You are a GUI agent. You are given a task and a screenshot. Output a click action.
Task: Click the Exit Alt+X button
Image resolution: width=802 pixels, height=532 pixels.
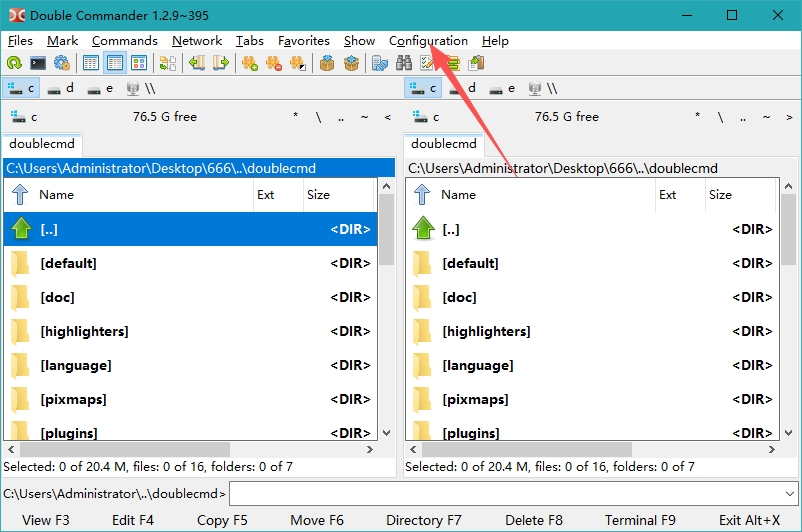[x=749, y=520]
